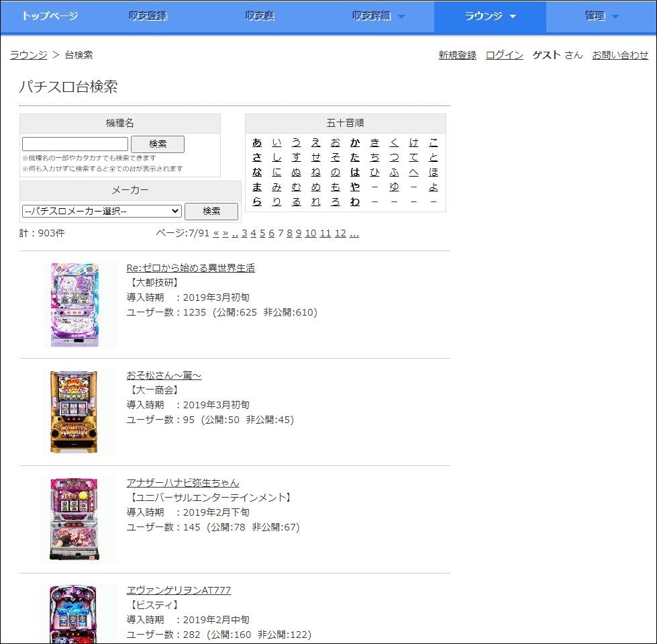Open the 収支登録 nav item

148,16
